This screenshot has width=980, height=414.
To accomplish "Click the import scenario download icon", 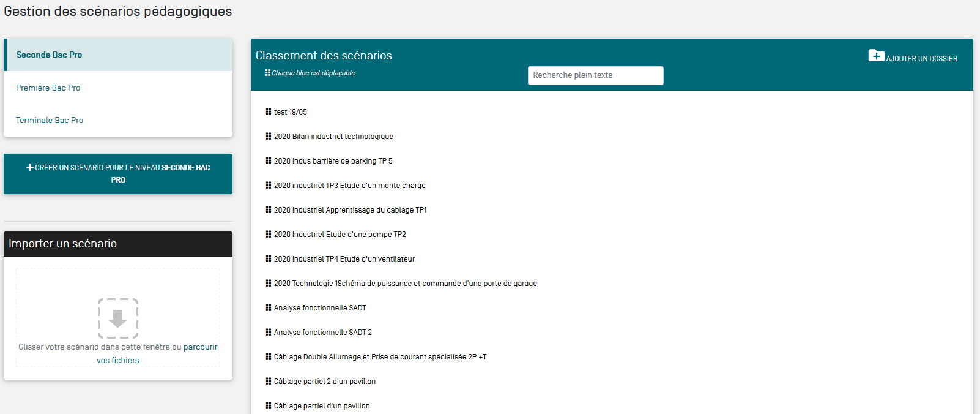I will pyautogui.click(x=118, y=318).
